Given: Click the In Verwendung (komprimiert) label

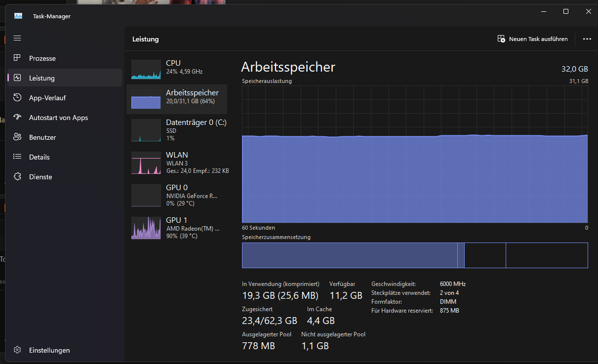Looking at the screenshot, I should point(280,284).
